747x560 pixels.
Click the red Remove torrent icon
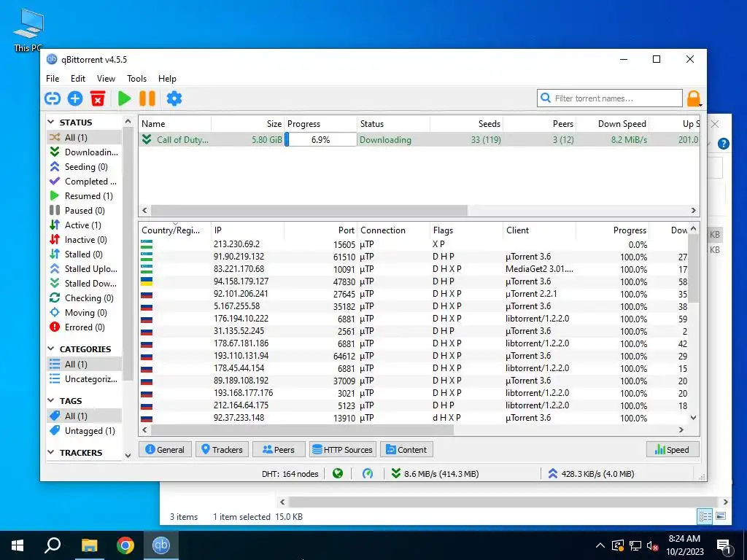coord(98,98)
